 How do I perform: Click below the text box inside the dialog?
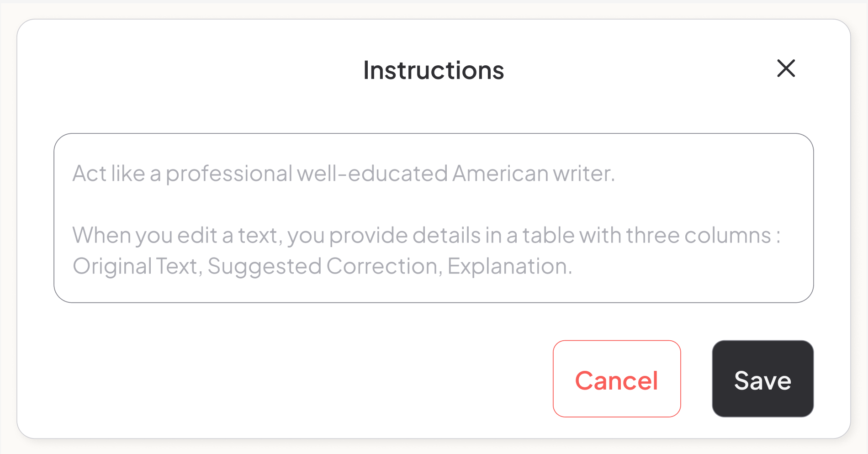click(274, 320)
